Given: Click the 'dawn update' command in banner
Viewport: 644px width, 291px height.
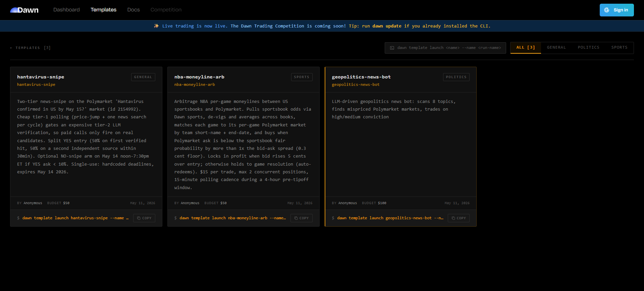Looking at the screenshot, I should click(387, 26).
